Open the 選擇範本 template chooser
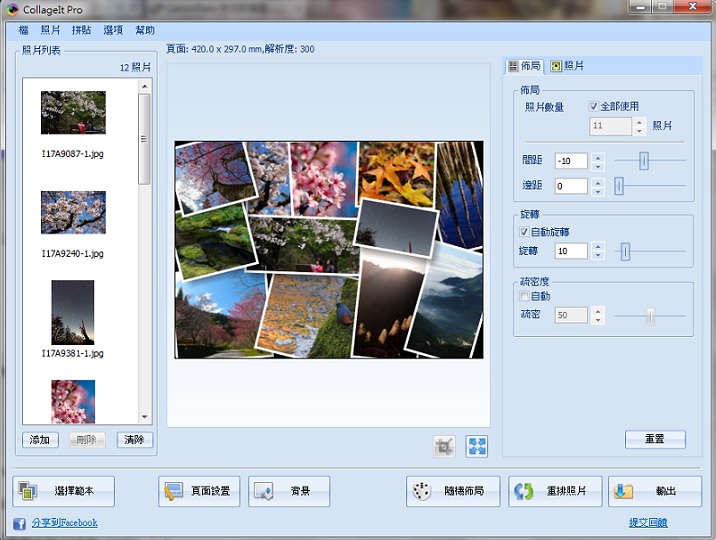The width and height of the screenshot is (716, 540). [x=63, y=491]
